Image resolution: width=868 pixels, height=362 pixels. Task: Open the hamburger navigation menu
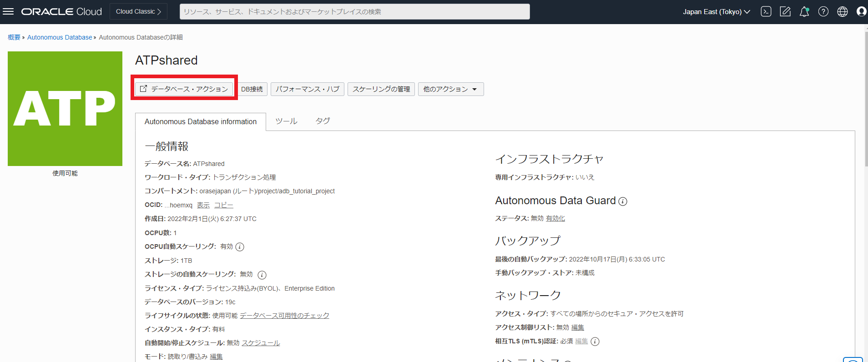click(x=8, y=11)
